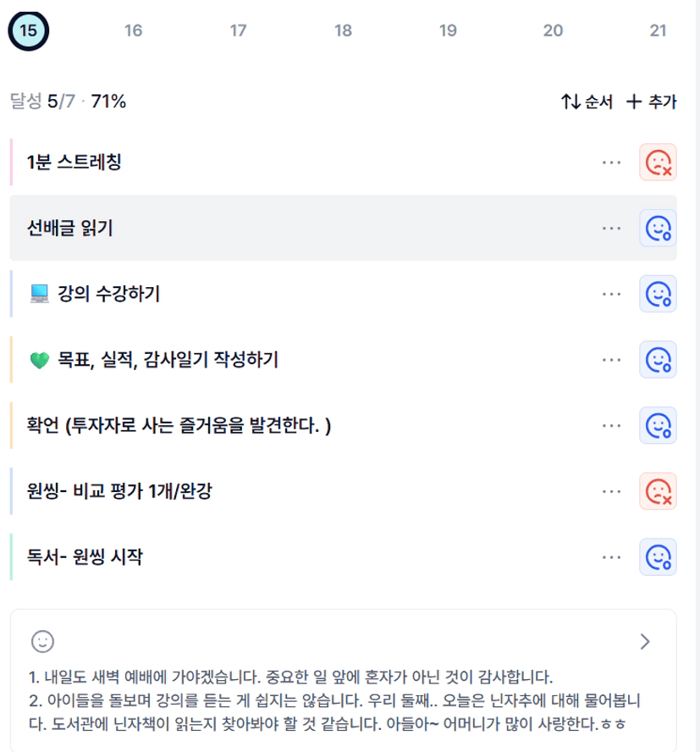Click the status face for 감사일기 작성하기
Viewport: 700px width, 752px height.
tap(658, 359)
